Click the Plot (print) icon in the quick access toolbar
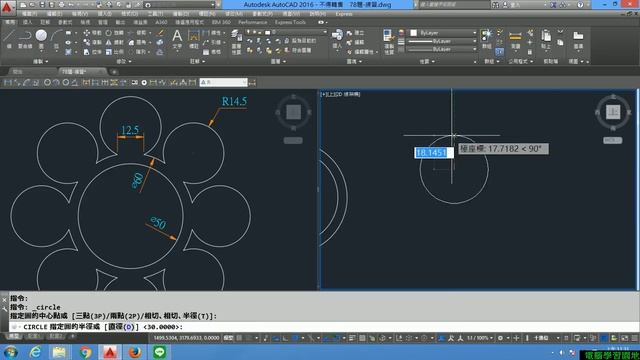 point(61,5)
